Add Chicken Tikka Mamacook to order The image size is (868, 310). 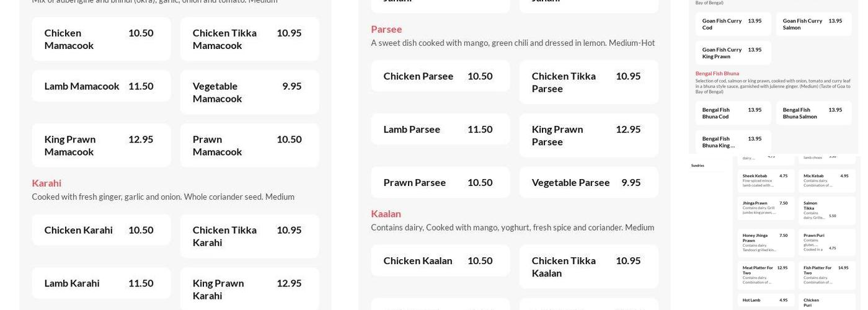(249, 39)
